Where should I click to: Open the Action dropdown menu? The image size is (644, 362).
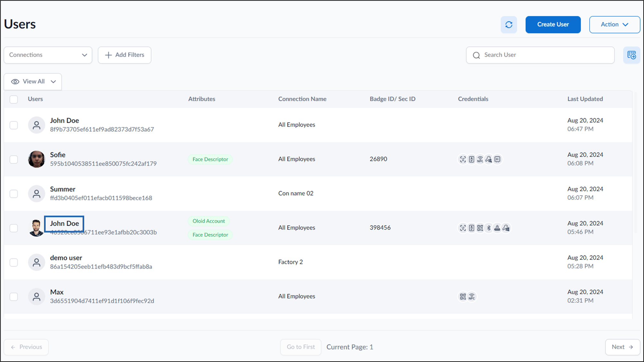point(614,24)
